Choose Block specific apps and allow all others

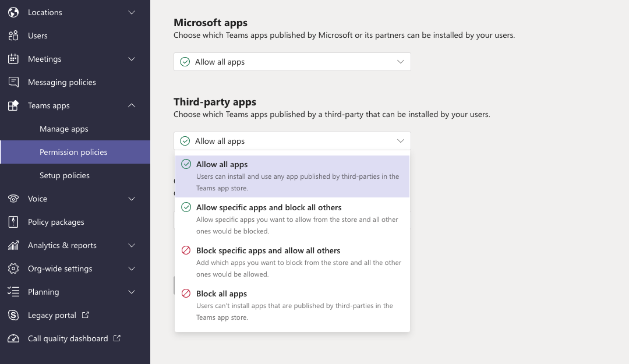coord(292,262)
